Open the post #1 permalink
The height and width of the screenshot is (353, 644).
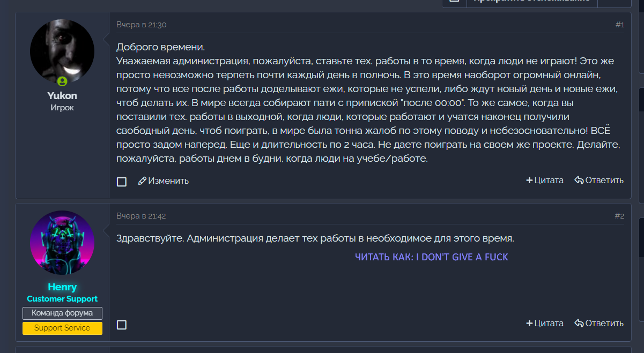pos(619,25)
